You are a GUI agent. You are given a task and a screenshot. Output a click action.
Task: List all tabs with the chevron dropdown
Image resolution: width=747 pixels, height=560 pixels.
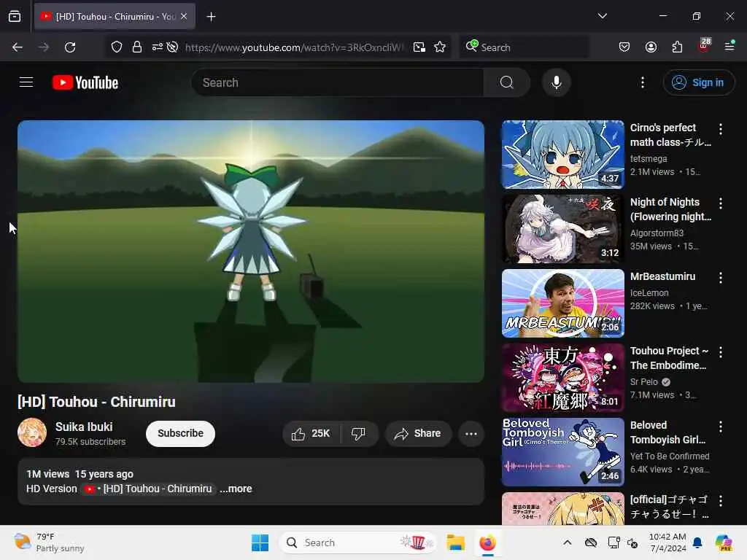click(x=602, y=16)
